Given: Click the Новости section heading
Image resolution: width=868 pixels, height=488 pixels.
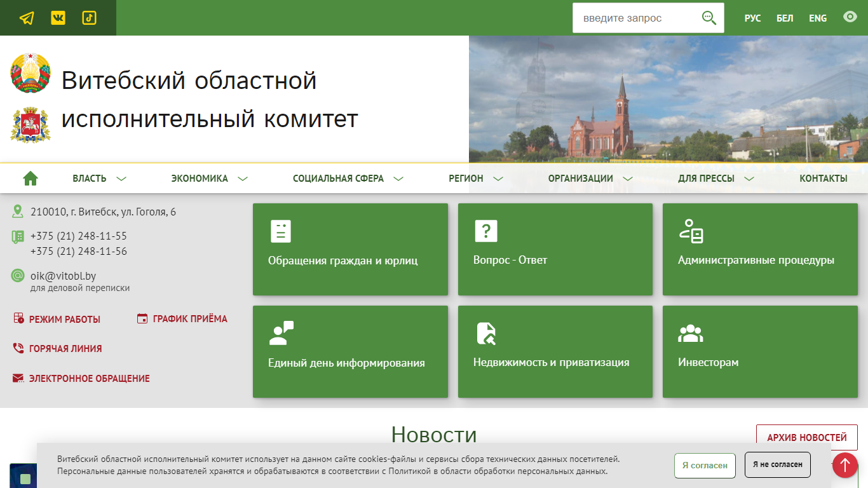Looking at the screenshot, I should (434, 435).
